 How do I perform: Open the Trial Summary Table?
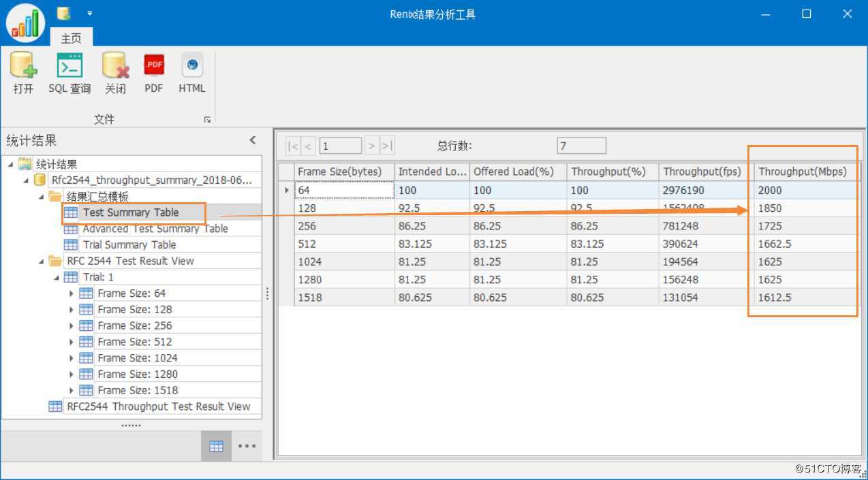coord(129,245)
